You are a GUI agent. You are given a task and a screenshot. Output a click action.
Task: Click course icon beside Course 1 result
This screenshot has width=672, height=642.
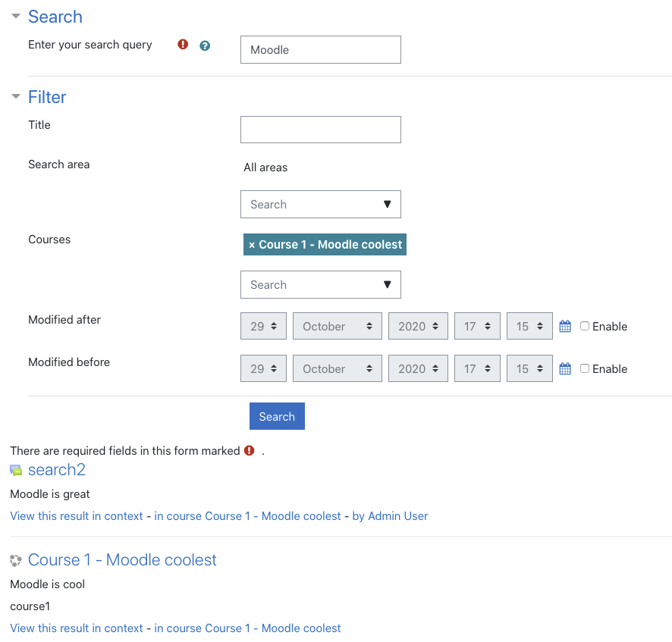16,560
